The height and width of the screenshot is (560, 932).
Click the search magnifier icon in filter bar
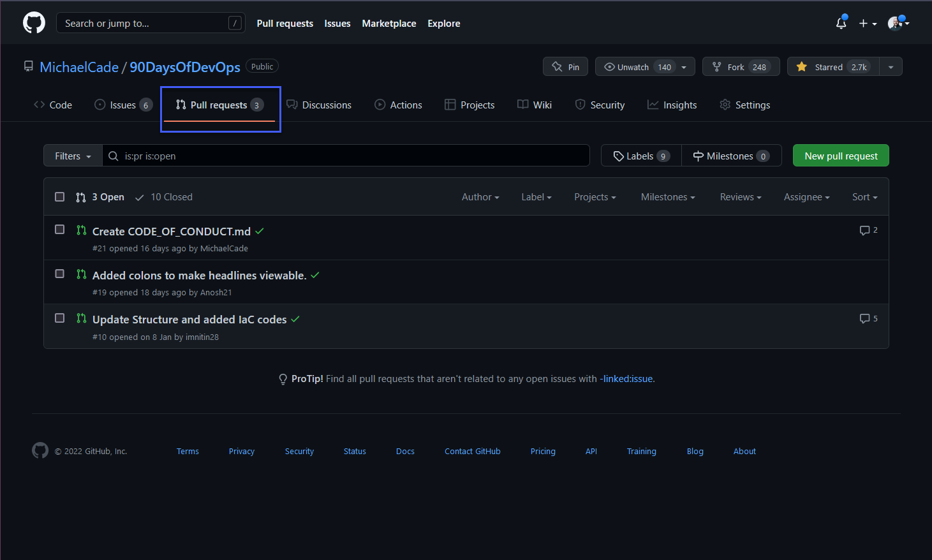113,155
